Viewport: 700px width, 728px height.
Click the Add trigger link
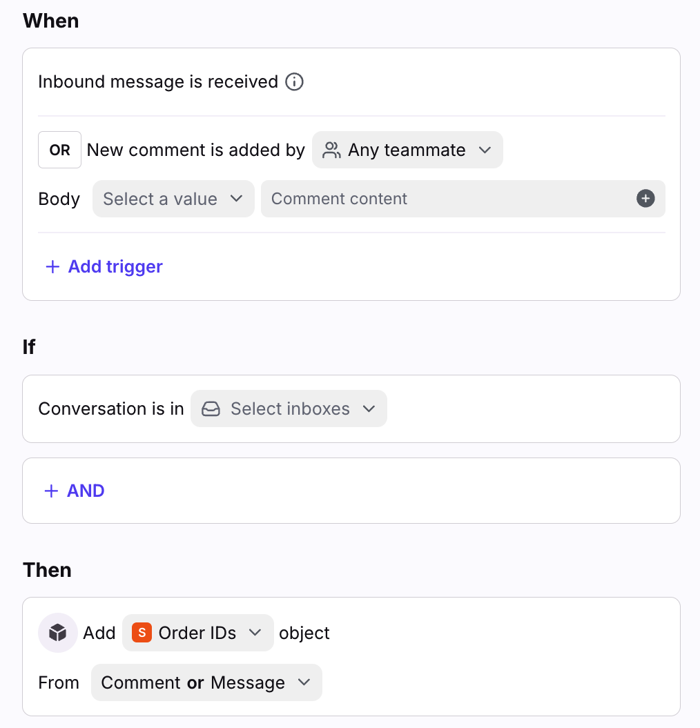tap(115, 267)
